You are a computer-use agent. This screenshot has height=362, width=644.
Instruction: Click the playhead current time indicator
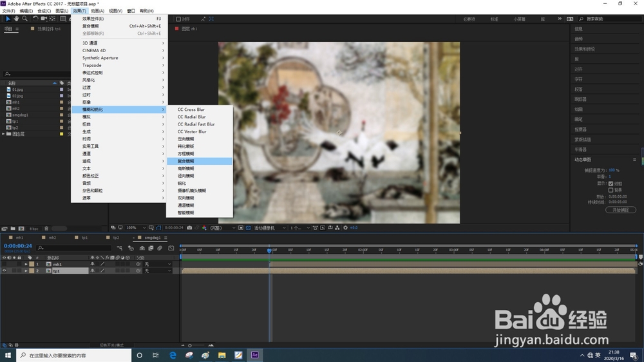click(x=269, y=250)
